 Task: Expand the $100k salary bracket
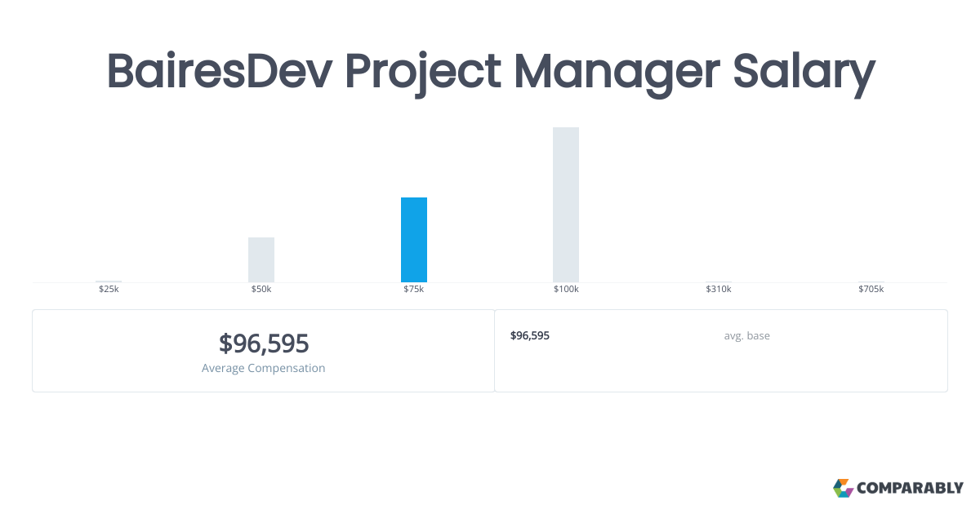tap(566, 288)
